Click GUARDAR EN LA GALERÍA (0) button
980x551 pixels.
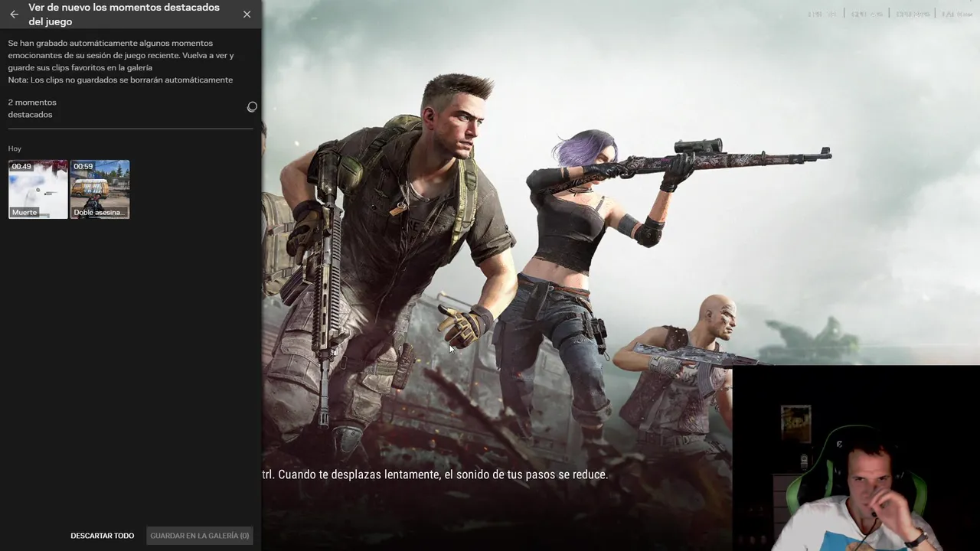click(x=200, y=536)
